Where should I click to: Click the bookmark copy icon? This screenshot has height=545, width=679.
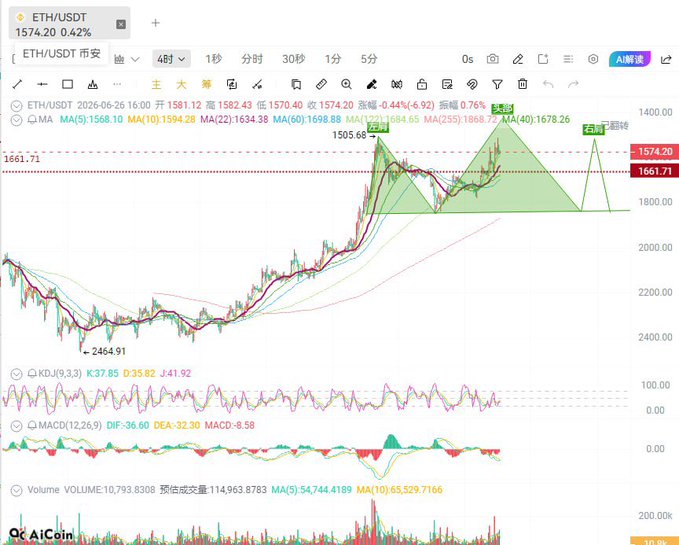(x=296, y=84)
